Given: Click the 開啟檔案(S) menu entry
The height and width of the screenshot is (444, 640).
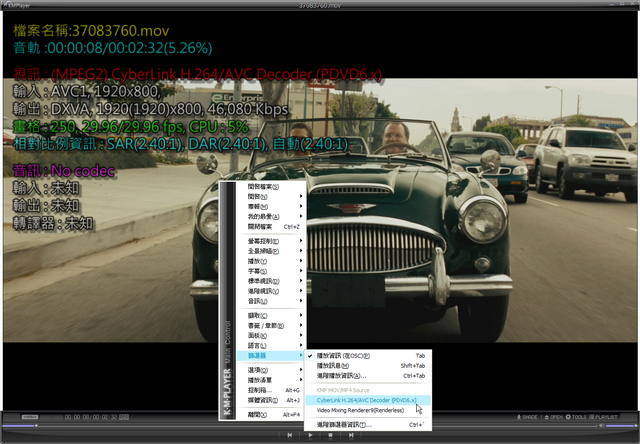Looking at the screenshot, I should pos(271,186).
